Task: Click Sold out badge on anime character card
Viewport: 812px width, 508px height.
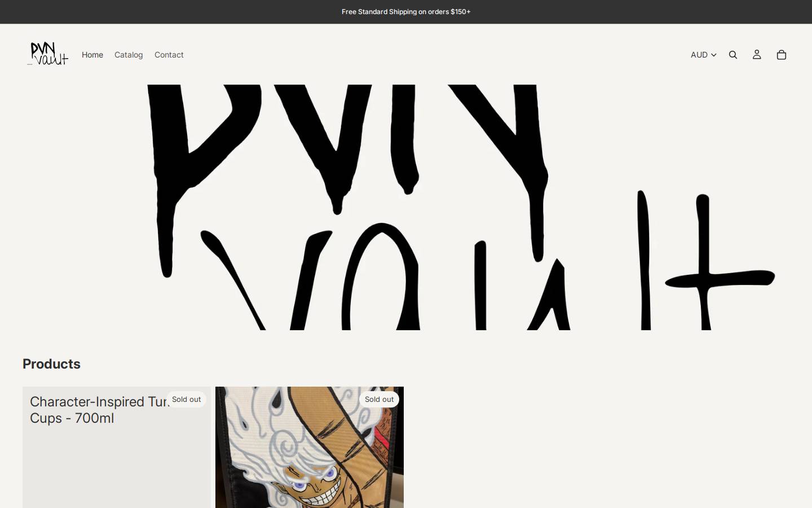Action: tap(379, 399)
